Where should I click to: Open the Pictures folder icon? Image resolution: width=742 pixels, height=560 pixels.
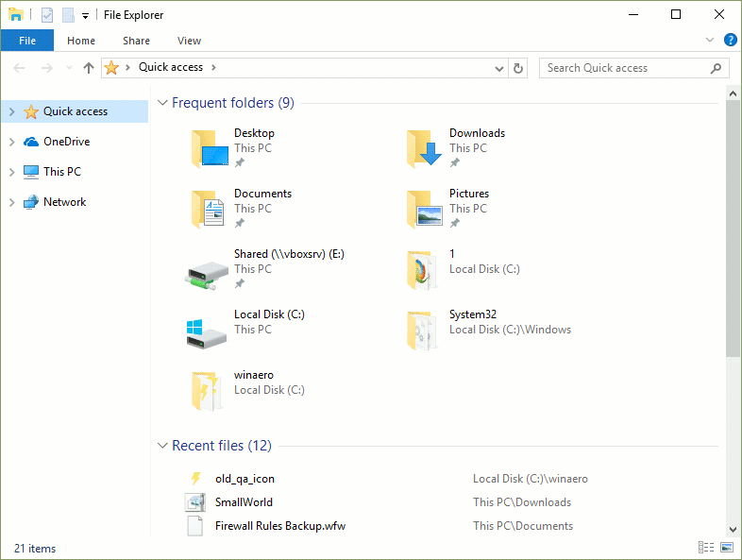pyautogui.click(x=425, y=210)
